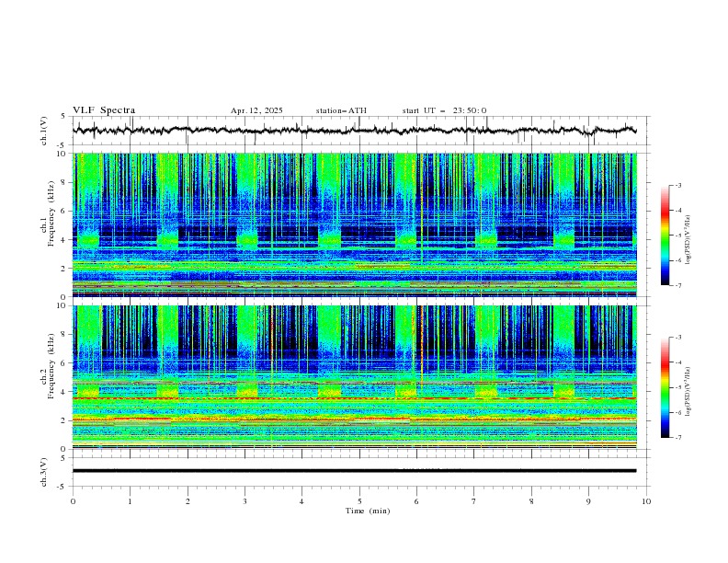Click the log(PSD) label beside ch.1 color bar
Image resolution: width=728 pixels, height=563 pixels.
[x=688, y=240]
